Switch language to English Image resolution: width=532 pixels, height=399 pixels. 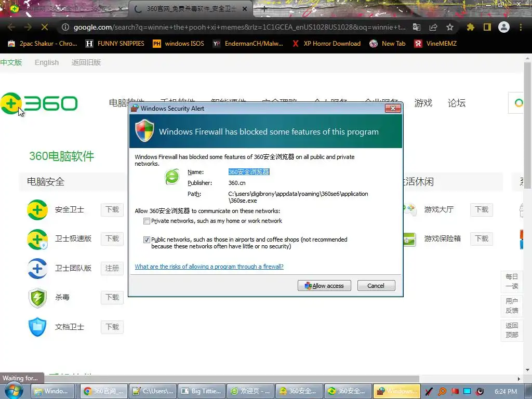point(47,62)
